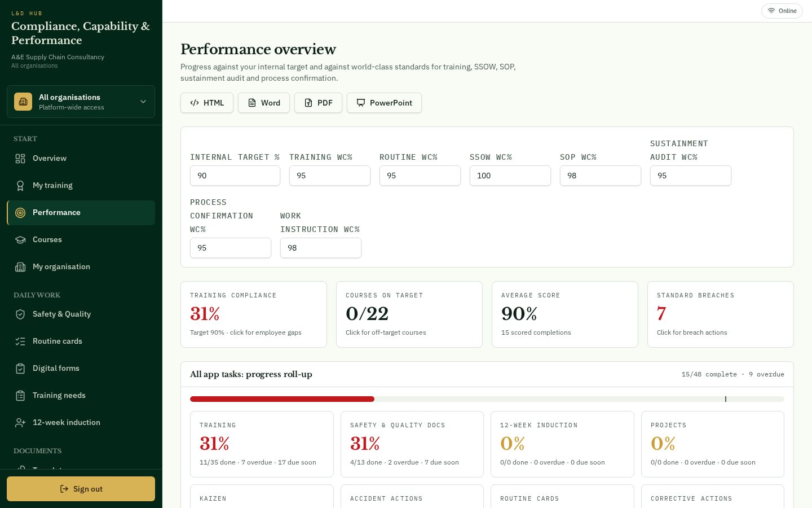This screenshot has height=508, width=812.
Task: Open 12-week induction page
Action: click(x=81, y=423)
